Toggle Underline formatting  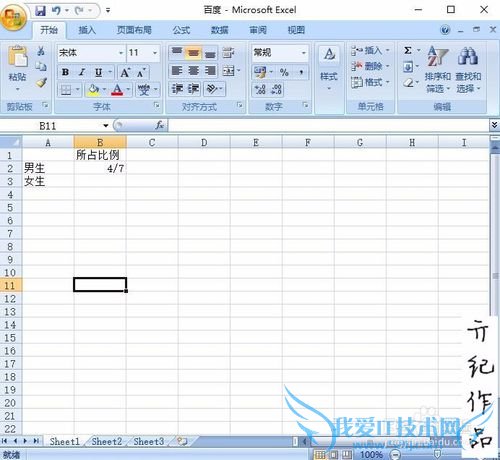coord(98,72)
